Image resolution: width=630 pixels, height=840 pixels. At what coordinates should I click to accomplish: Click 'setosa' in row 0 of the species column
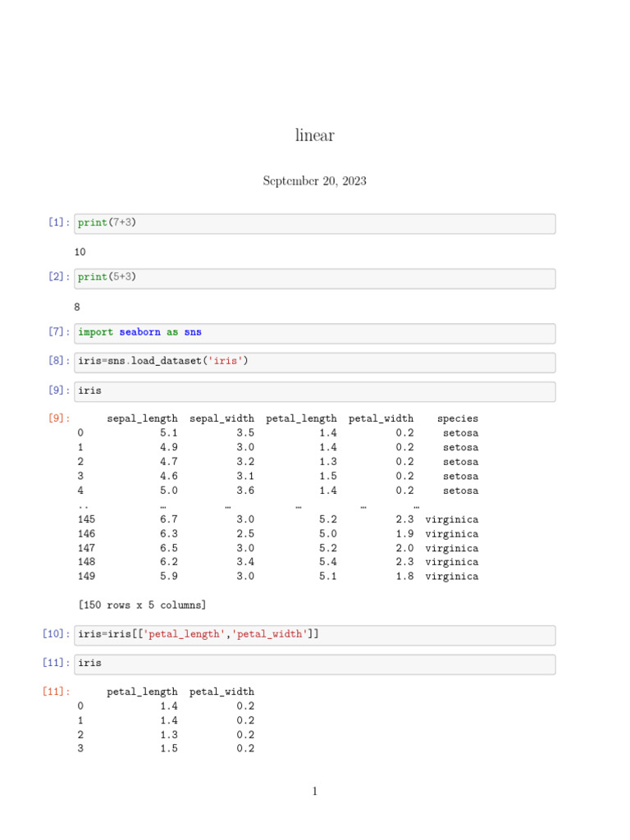coord(461,433)
